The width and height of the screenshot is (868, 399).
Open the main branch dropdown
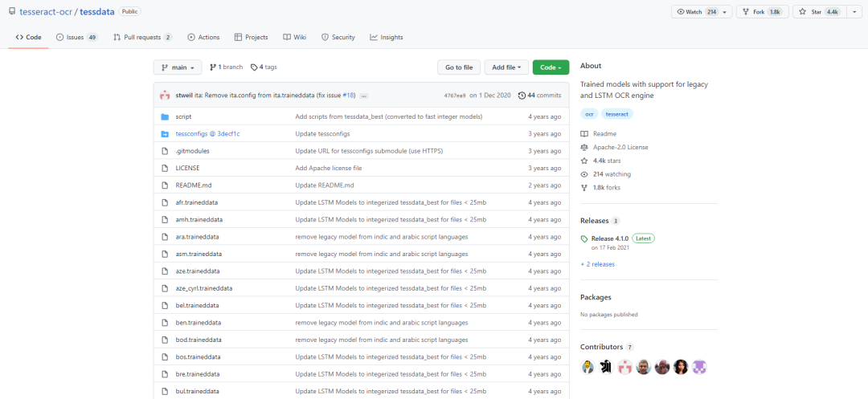coord(178,67)
